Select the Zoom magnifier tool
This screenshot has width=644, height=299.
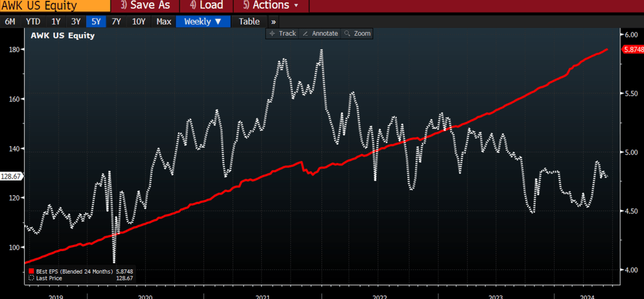pyautogui.click(x=357, y=33)
